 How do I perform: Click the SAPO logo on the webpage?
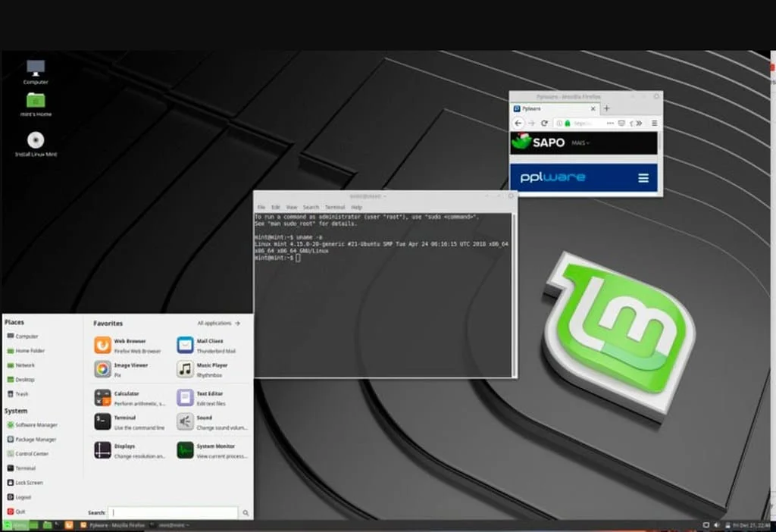539,142
